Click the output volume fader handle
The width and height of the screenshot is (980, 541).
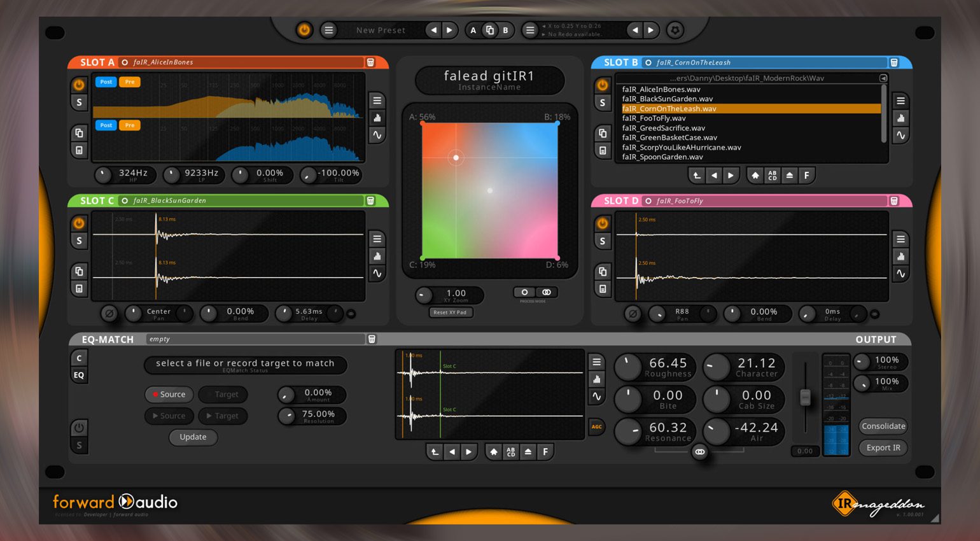coord(805,398)
